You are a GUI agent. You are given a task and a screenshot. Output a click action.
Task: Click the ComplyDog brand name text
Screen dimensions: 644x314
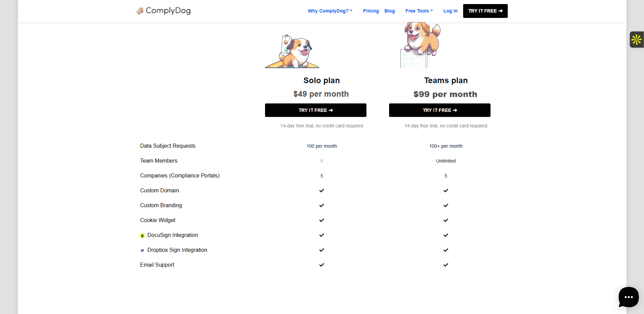tap(168, 11)
